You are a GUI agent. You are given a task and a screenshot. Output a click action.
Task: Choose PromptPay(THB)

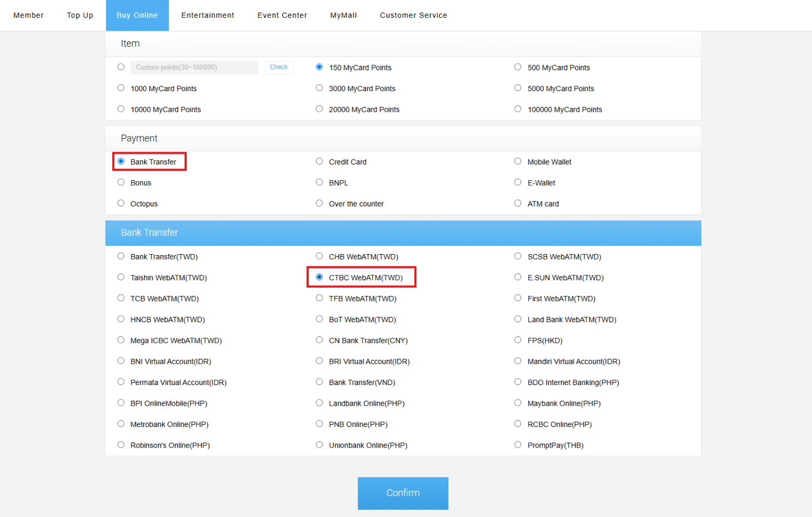[518, 445]
